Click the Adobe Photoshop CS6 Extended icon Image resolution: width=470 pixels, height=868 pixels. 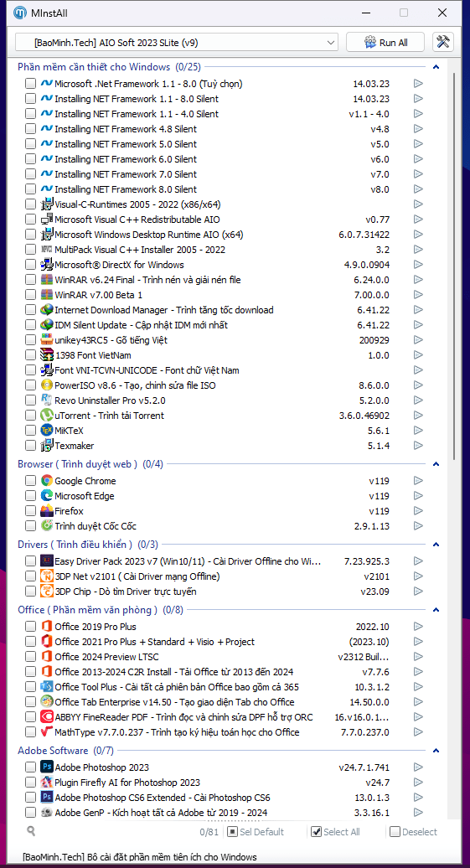47,798
